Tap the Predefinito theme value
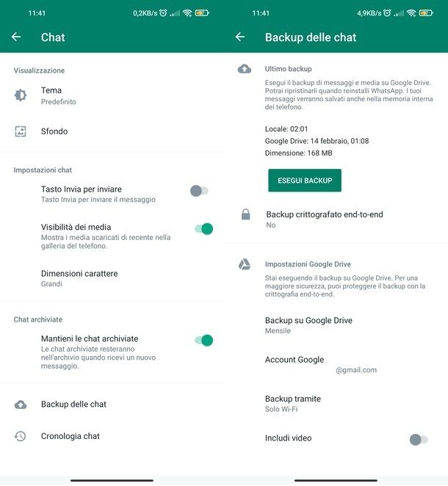This screenshot has height=486, width=448. tap(58, 101)
